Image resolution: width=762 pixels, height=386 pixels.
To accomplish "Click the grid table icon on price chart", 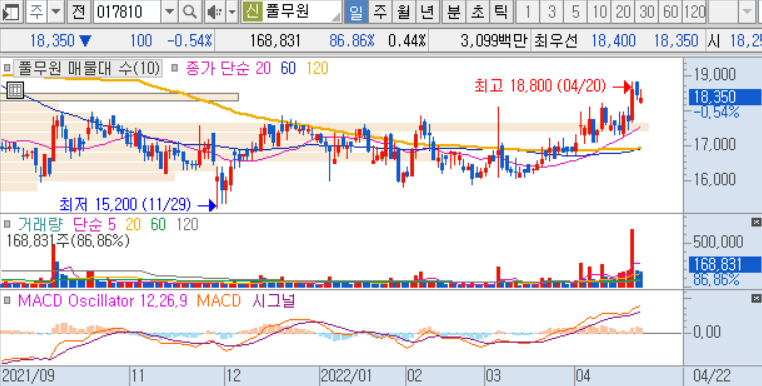I will click(15, 90).
